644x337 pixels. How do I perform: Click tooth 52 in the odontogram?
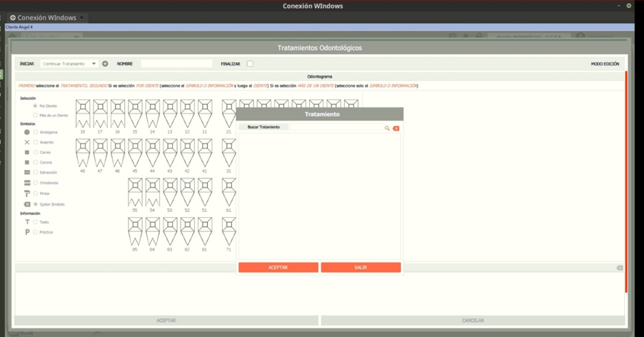click(x=187, y=192)
